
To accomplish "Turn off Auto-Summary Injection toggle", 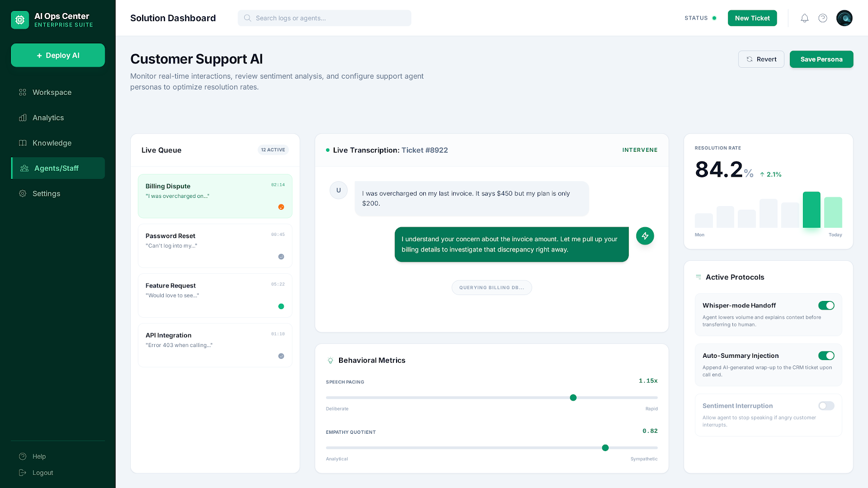I will 826,356.
